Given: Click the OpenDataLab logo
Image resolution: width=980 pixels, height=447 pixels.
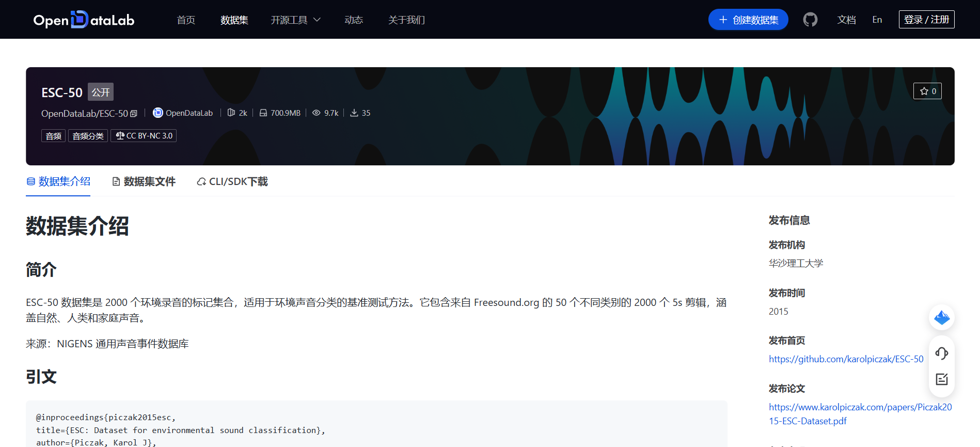Looking at the screenshot, I should (84, 20).
